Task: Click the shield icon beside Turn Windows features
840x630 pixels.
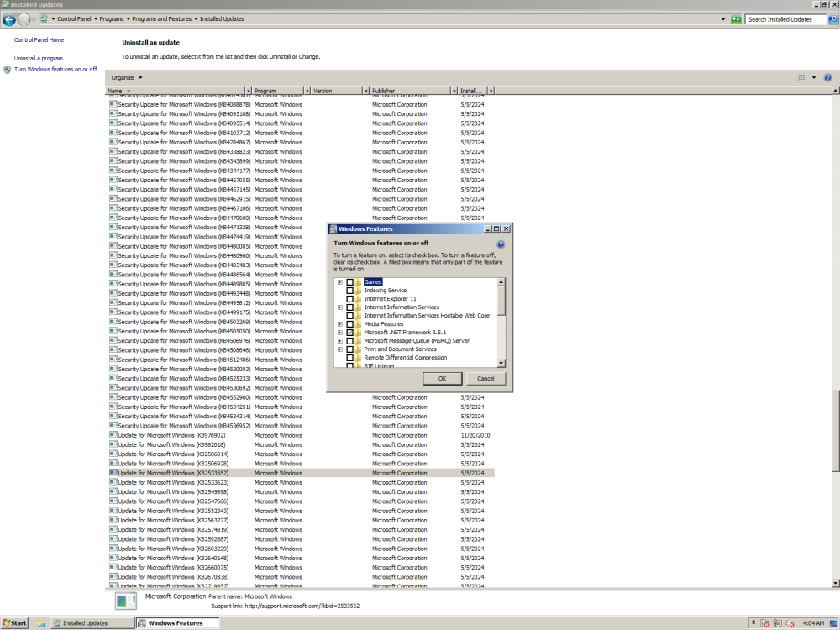Action: 8,70
